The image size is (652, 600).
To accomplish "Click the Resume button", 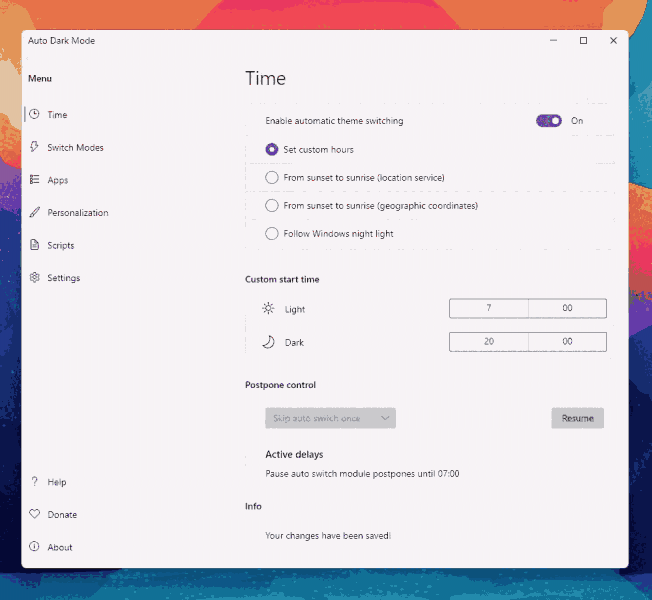I will coord(578,418).
